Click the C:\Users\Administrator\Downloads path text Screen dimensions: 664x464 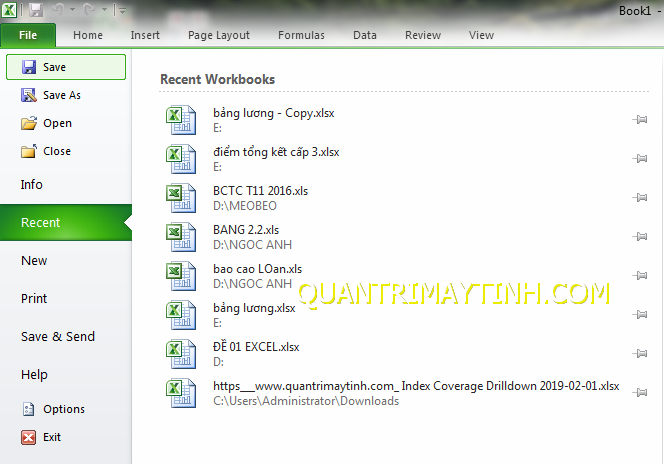pos(306,401)
